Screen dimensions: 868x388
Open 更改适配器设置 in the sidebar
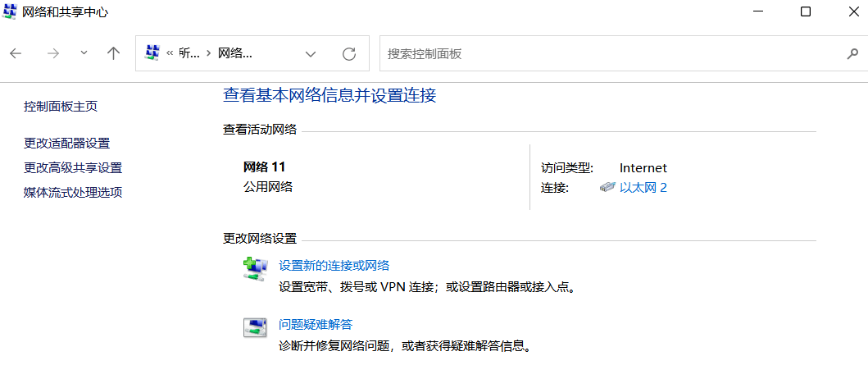pyautogui.click(x=66, y=143)
